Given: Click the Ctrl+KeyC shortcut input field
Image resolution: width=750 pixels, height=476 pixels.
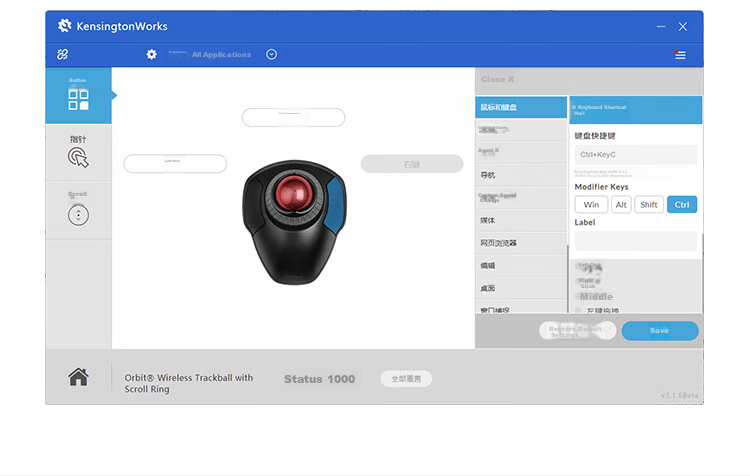Looking at the screenshot, I should [x=636, y=155].
